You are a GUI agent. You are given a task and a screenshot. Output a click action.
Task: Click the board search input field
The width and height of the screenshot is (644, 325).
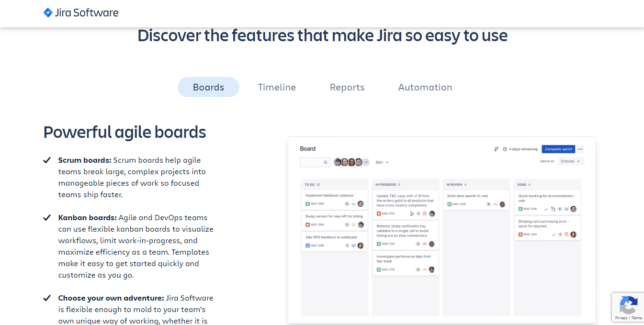coord(315,162)
